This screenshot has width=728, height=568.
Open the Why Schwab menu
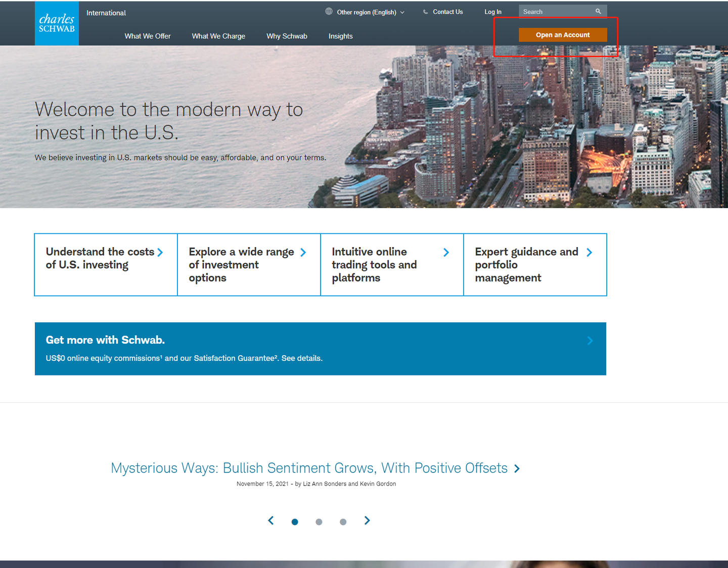pyautogui.click(x=287, y=36)
